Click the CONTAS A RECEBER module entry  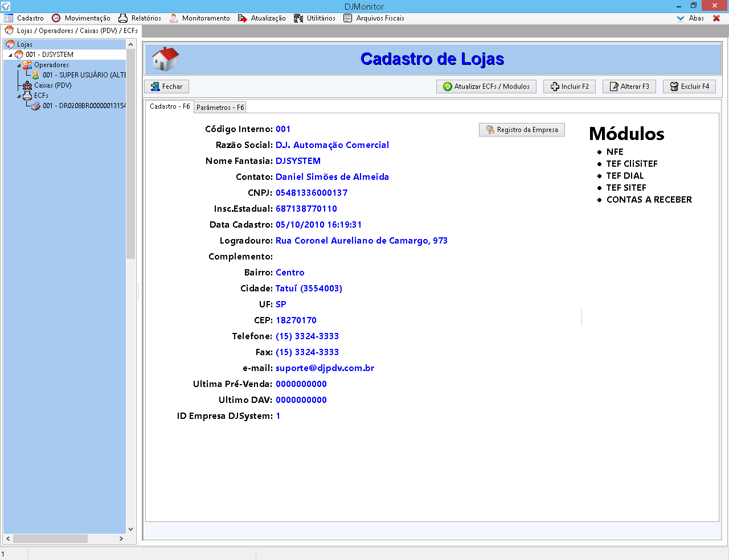click(649, 200)
